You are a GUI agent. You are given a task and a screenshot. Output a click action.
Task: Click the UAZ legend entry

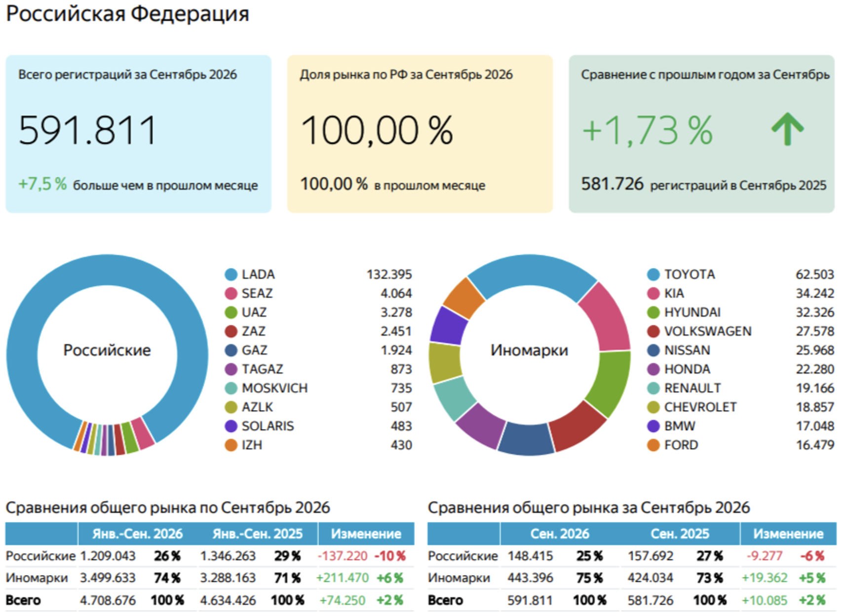318,312
